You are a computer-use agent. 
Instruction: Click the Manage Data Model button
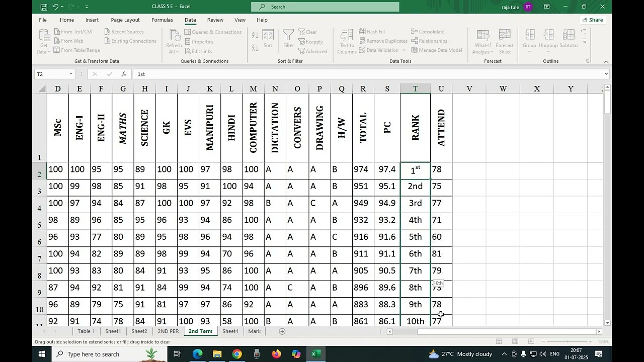click(437, 50)
